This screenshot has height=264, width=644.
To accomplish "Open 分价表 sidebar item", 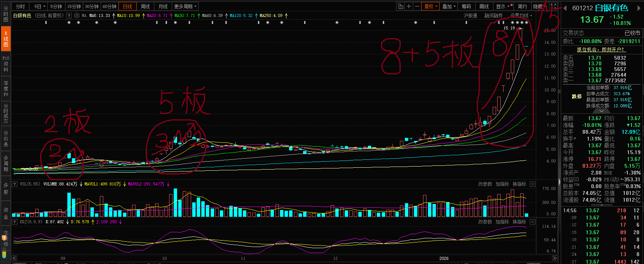I will (6, 139).
